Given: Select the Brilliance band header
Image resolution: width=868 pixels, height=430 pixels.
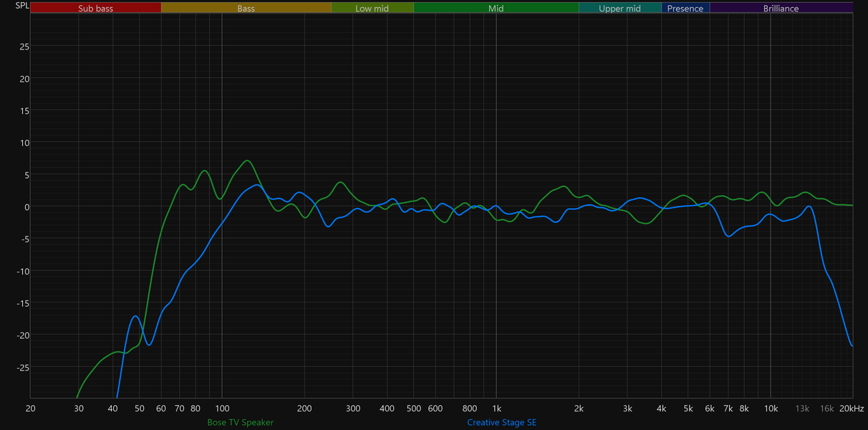Looking at the screenshot, I should [x=781, y=9].
